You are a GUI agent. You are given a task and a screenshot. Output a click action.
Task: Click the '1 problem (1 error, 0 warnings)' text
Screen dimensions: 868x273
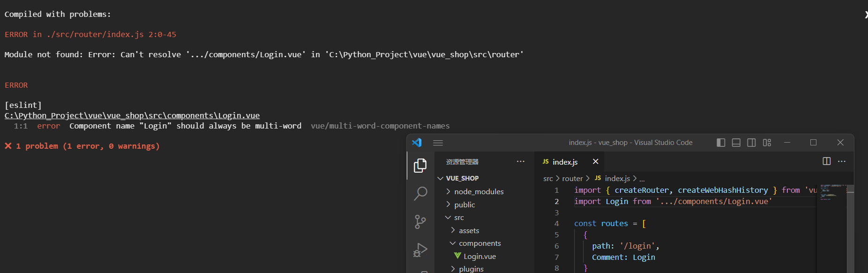(88, 146)
